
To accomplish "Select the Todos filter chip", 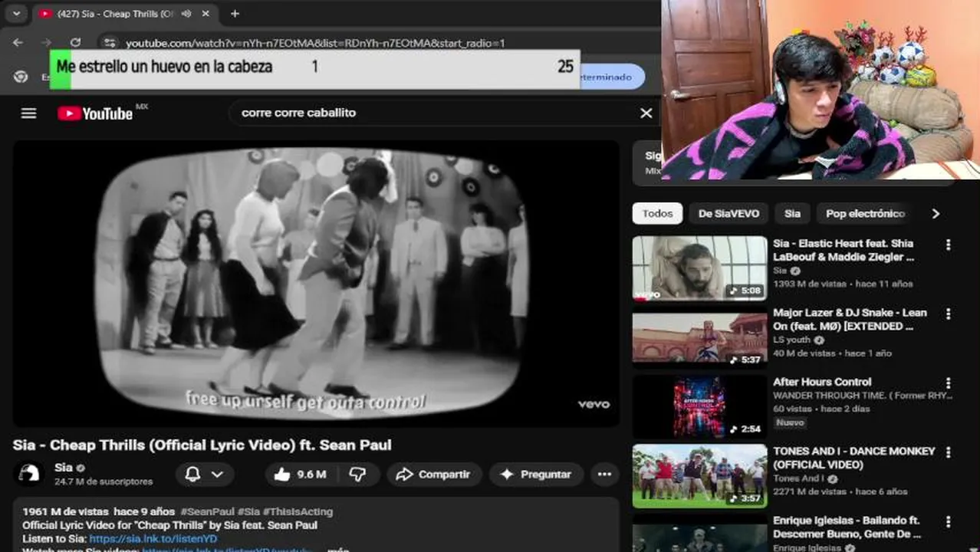I will point(657,214).
